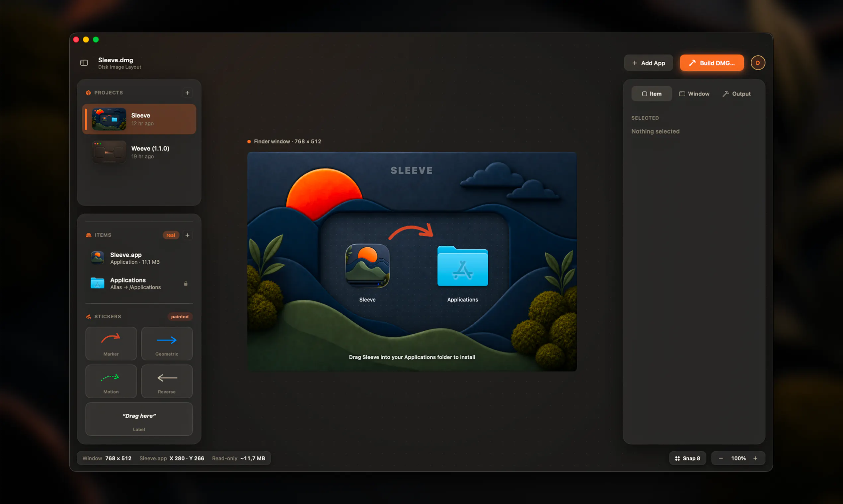Click the Build DMG hammer icon
Viewport: 843px width, 504px height.
pos(692,63)
